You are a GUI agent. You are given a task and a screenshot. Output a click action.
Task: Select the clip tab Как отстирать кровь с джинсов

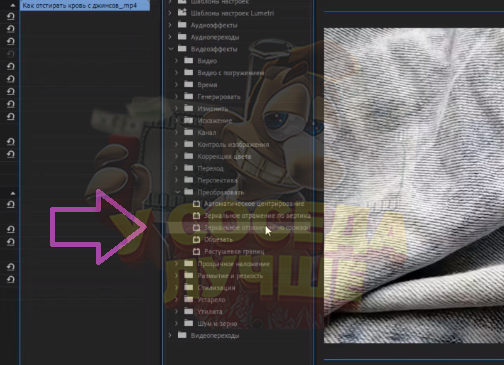[x=85, y=6]
